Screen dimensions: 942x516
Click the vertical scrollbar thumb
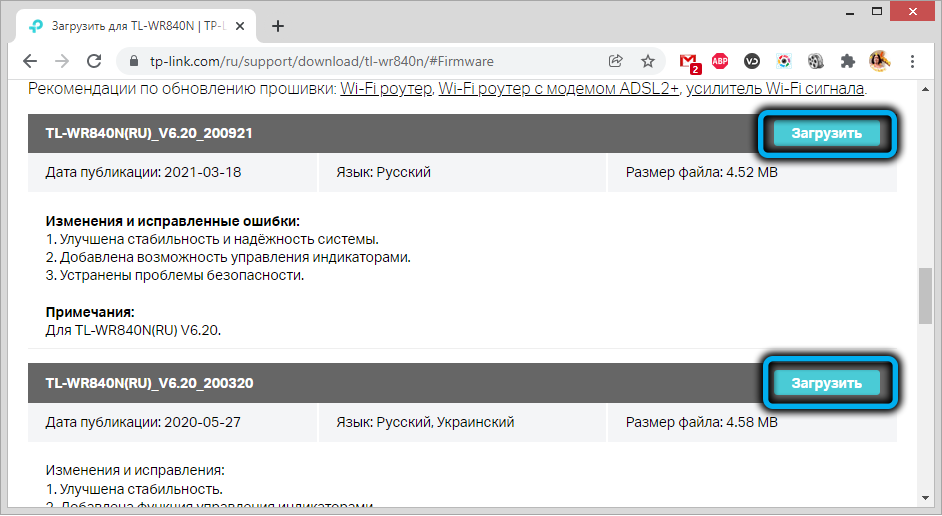click(x=925, y=296)
